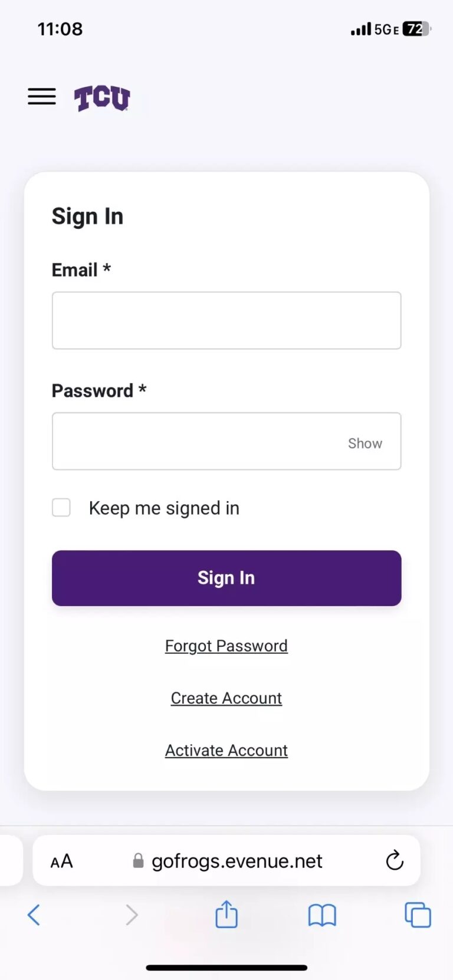Tap the lock icon in URL bar

(138, 861)
